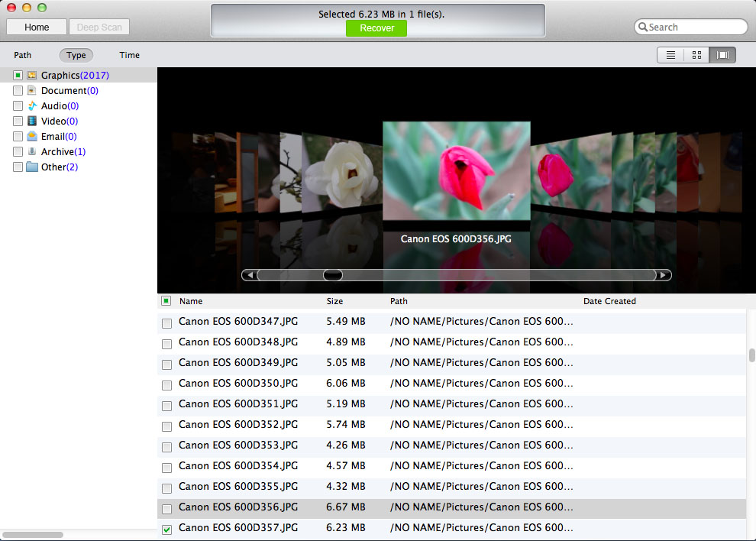Click the file list vertical scrollbar
Viewport: 756px width, 541px height.
[751, 355]
